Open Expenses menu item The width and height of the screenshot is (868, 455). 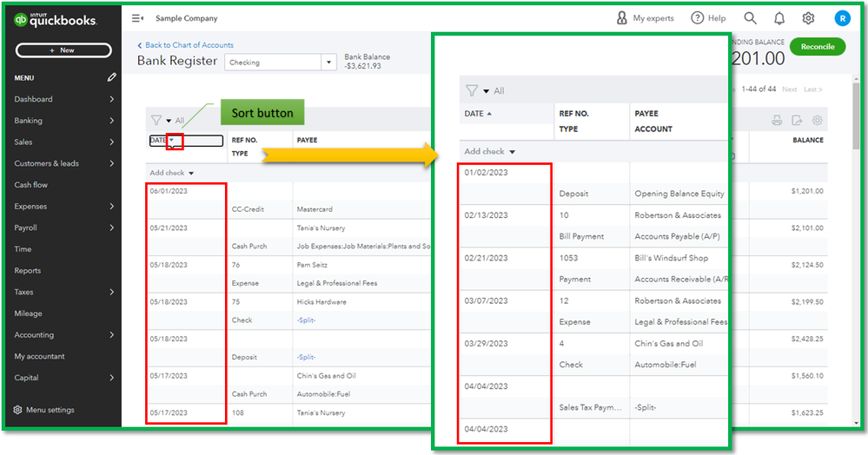tap(30, 207)
